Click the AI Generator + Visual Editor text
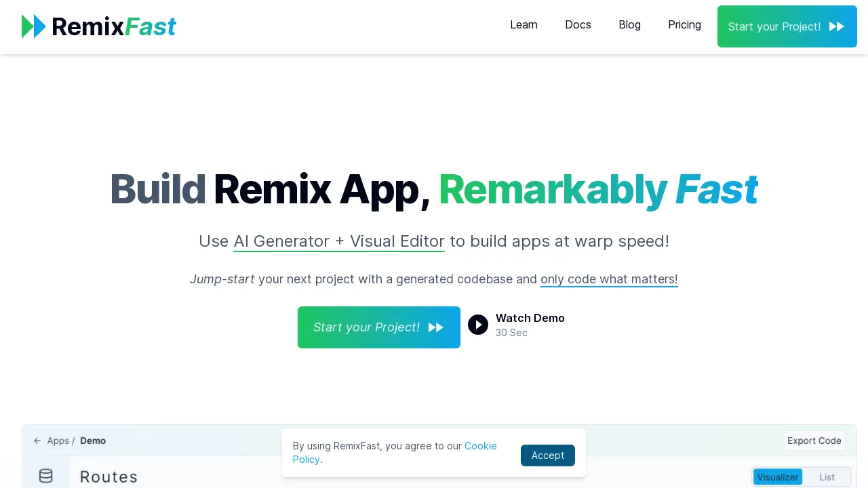868x488 pixels. (339, 241)
